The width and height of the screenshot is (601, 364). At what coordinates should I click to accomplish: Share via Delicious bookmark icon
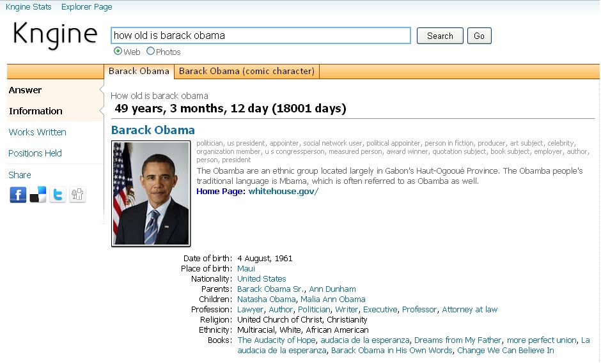coord(38,195)
